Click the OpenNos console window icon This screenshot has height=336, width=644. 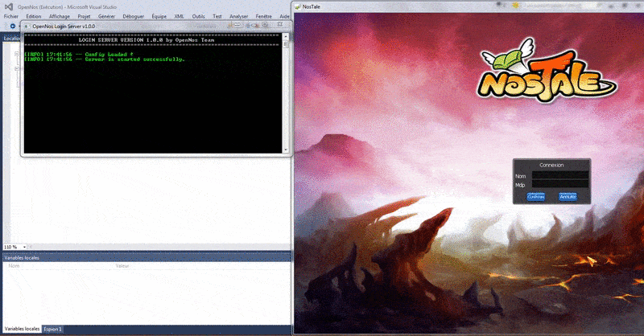click(25, 27)
